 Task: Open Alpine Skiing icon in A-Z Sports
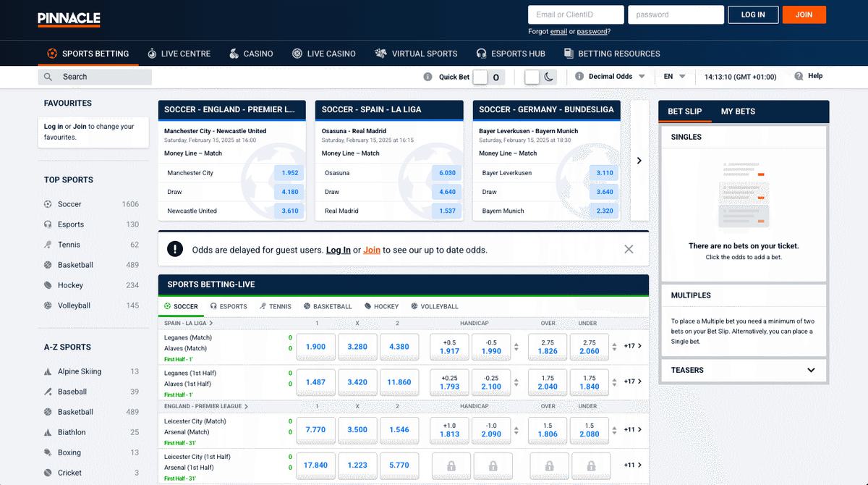pos(48,371)
